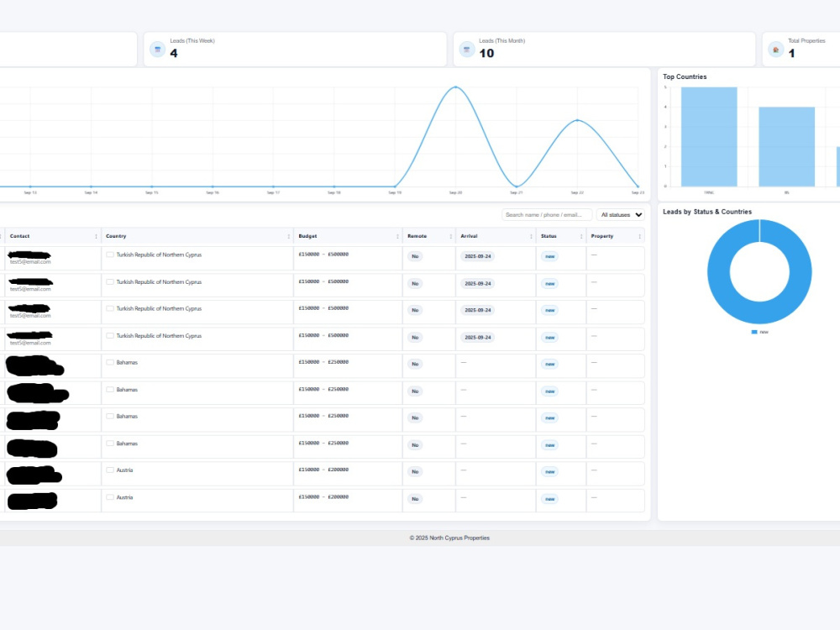
Task: Click the calendar icon beside Leads (This Week)
Action: point(158,50)
